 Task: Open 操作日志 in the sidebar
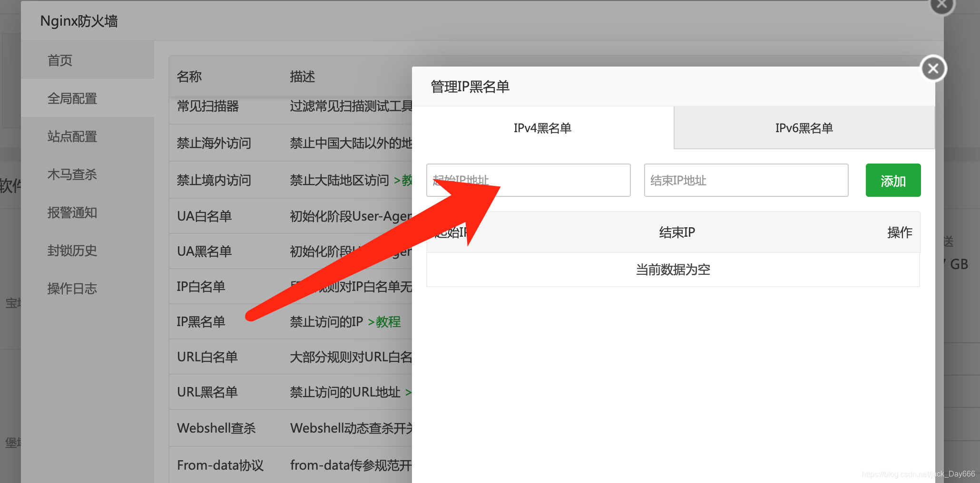pyautogui.click(x=88, y=289)
